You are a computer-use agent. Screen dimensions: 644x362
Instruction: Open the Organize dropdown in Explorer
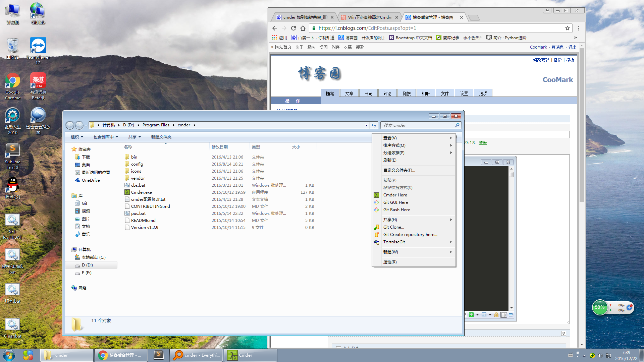click(x=77, y=137)
